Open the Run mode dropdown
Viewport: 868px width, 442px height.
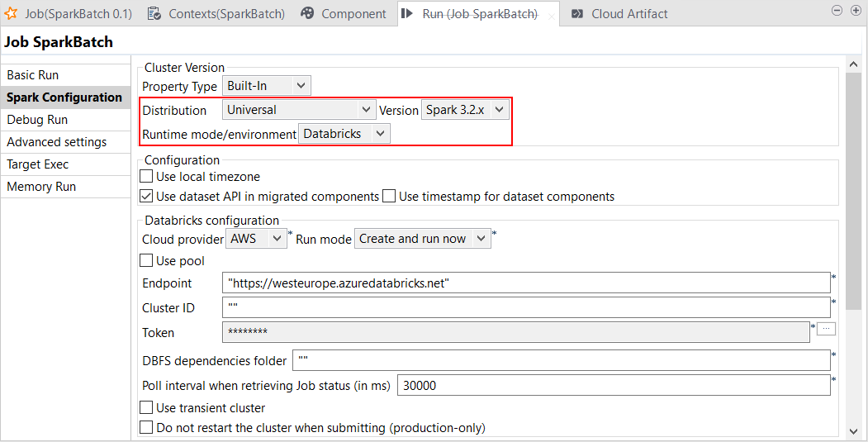click(x=422, y=239)
